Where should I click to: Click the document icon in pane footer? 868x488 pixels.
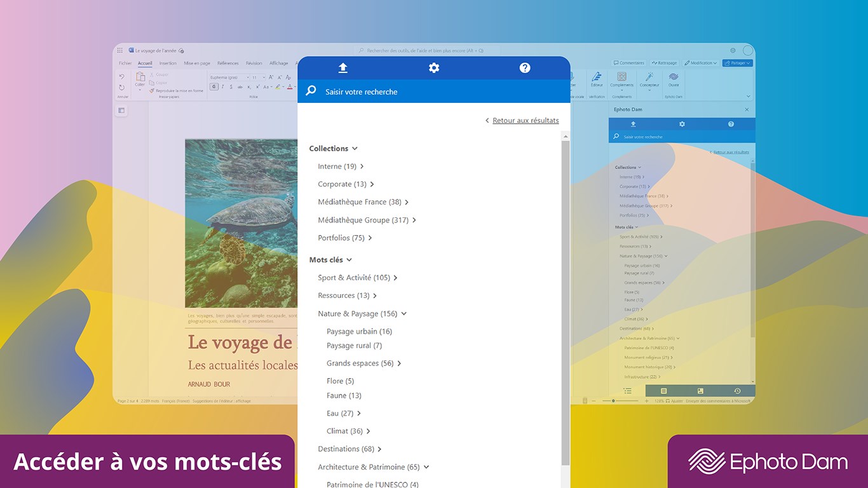664,391
